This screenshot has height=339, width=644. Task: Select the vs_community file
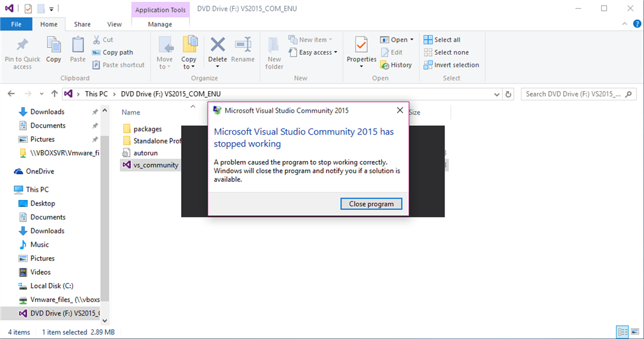[x=150, y=165]
